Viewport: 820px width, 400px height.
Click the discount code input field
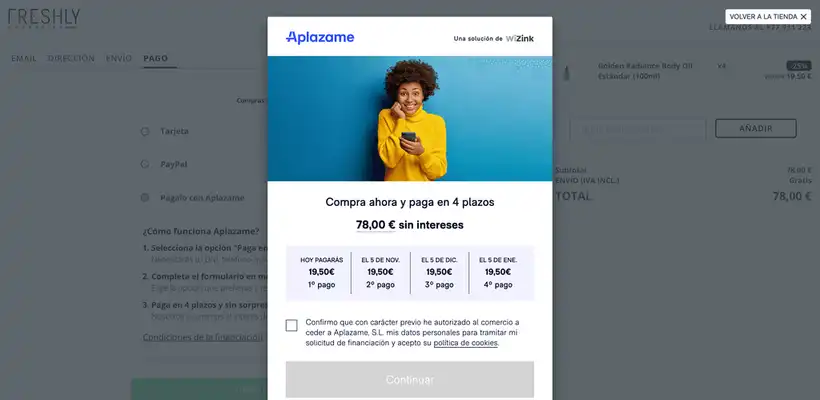point(638,129)
